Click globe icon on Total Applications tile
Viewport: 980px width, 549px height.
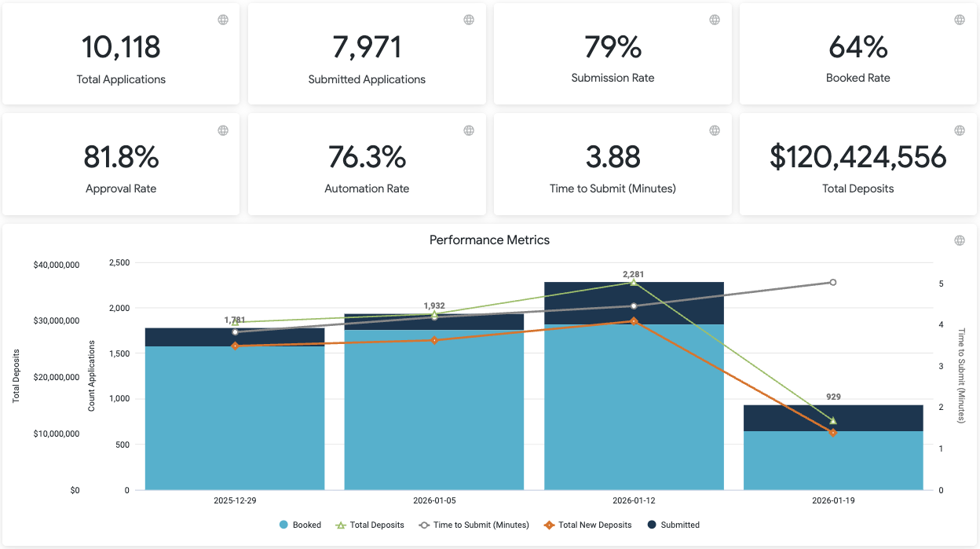coord(223,20)
